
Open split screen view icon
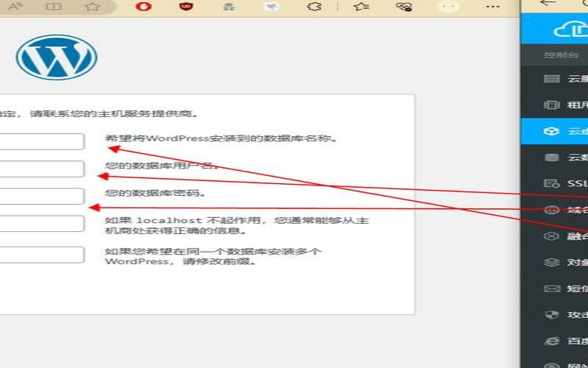54,7
